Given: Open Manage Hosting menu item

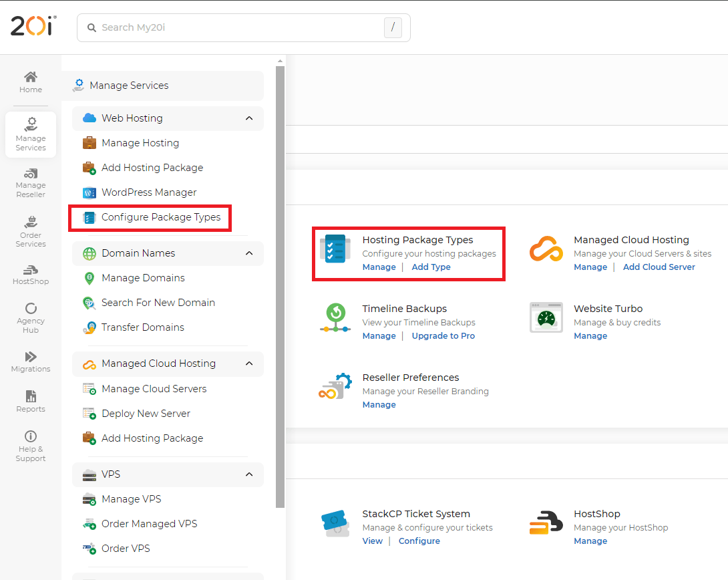Looking at the screenshot, I should (130, 143).
